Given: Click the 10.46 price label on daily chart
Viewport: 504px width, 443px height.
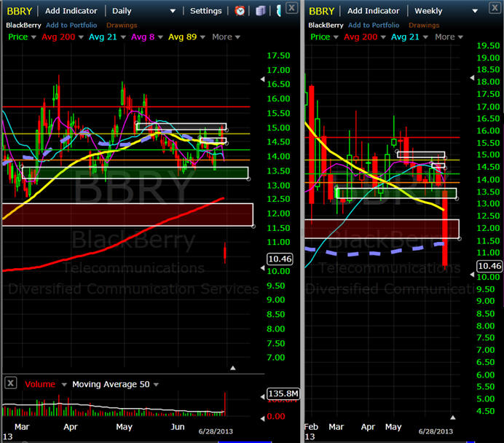Looking at the screenshot, I should (x=280, y=259).
